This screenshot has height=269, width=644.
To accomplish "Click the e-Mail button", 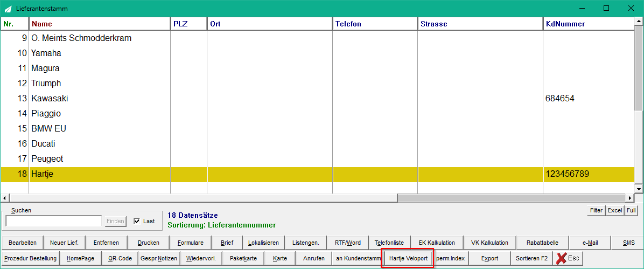I will coord(590,243).
